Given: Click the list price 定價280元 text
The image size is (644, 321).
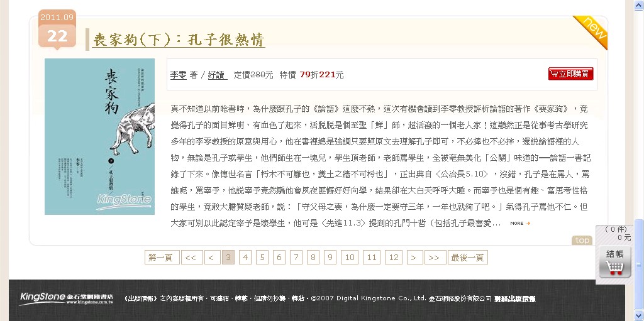Looking at the screenshot, I should (x=253, y=75).
